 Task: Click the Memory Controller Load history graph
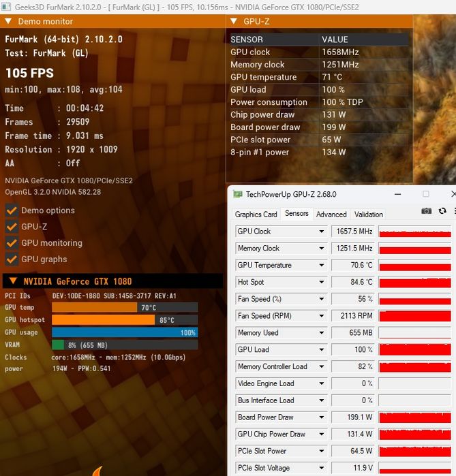point(415,367)
